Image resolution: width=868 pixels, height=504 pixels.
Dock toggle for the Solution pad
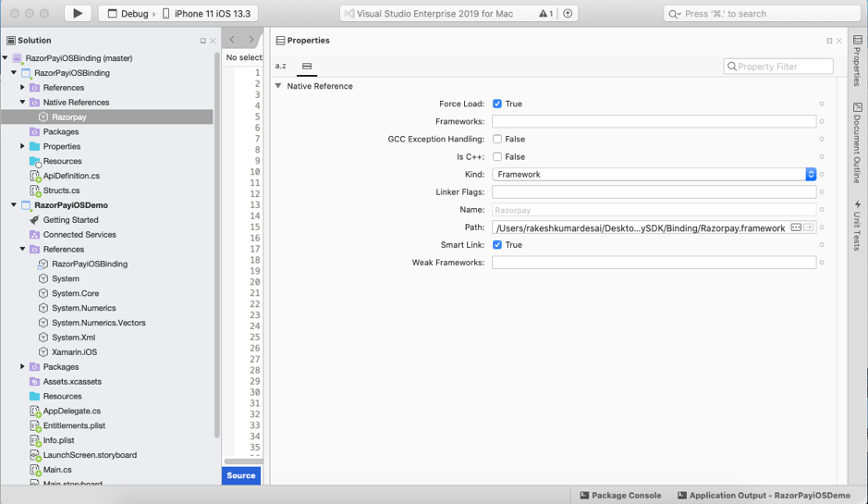203,41
